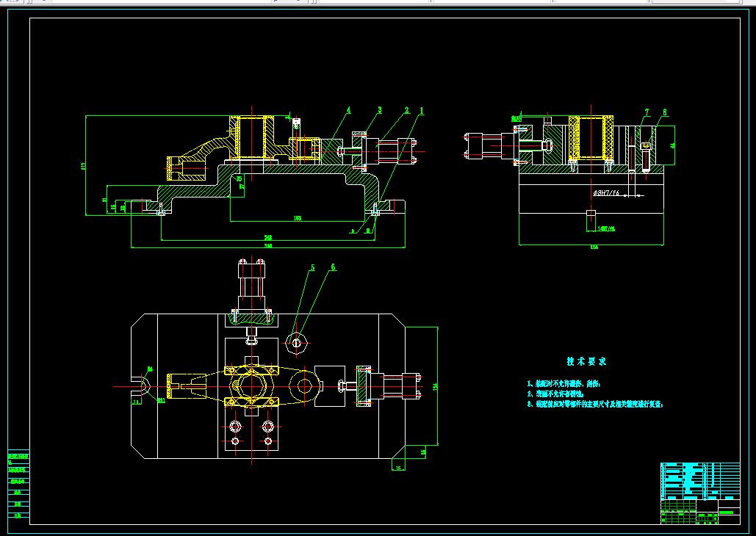Click the 134 vertical dimension in top view

436,386
